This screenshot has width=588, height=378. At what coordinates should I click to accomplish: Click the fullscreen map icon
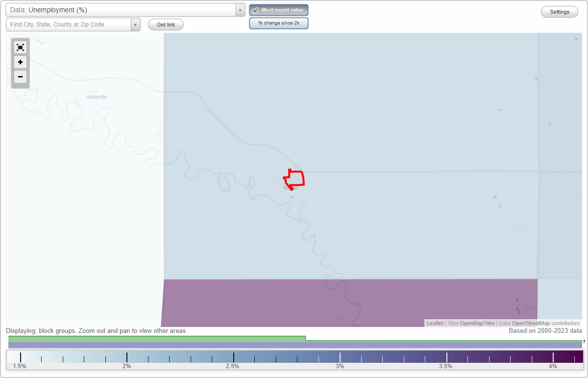click(x=20, y=48)
